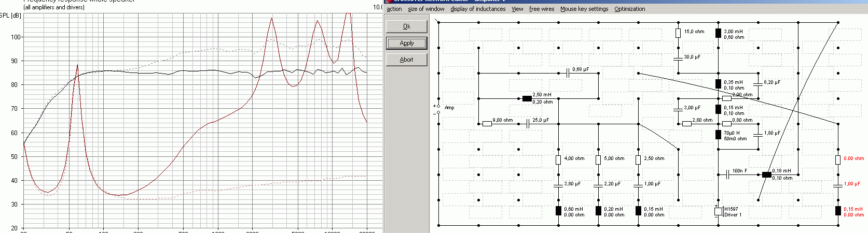Select the 2,50 mH inductor symbol
The width and height of the screenshot is (868, 233).
coord(527,99)
